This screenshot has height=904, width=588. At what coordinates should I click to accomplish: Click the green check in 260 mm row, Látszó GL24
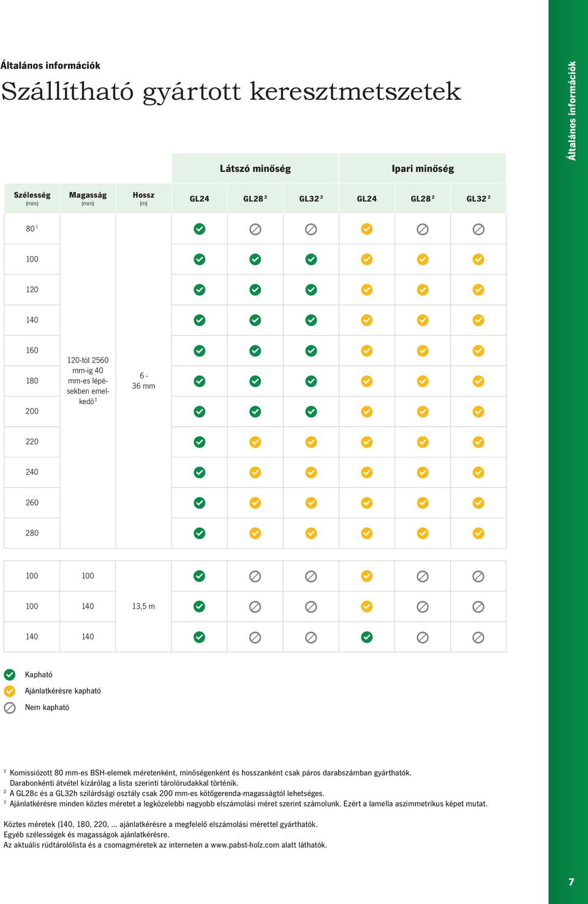coord(200,503)
